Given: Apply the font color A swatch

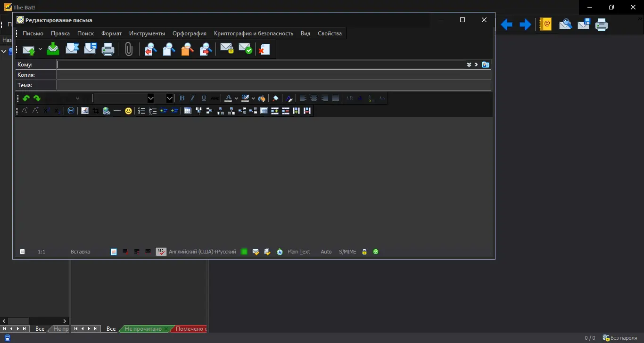Looking at the screenshot, I should click(228, 98).
